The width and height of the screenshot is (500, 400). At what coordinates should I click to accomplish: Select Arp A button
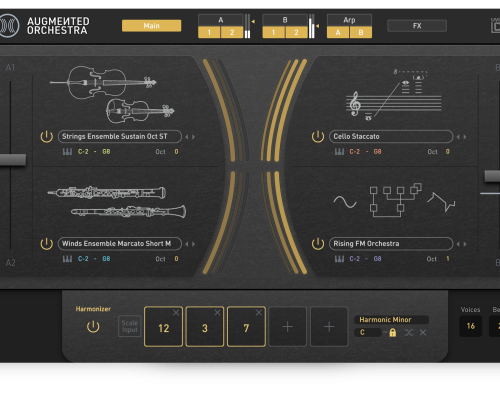338,32
